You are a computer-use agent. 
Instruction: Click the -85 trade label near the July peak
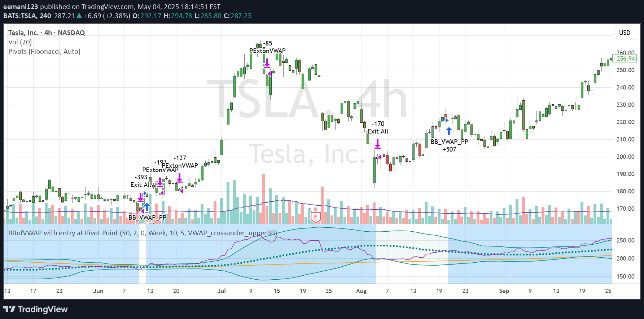pyautogui.click(x=268, y=43)
